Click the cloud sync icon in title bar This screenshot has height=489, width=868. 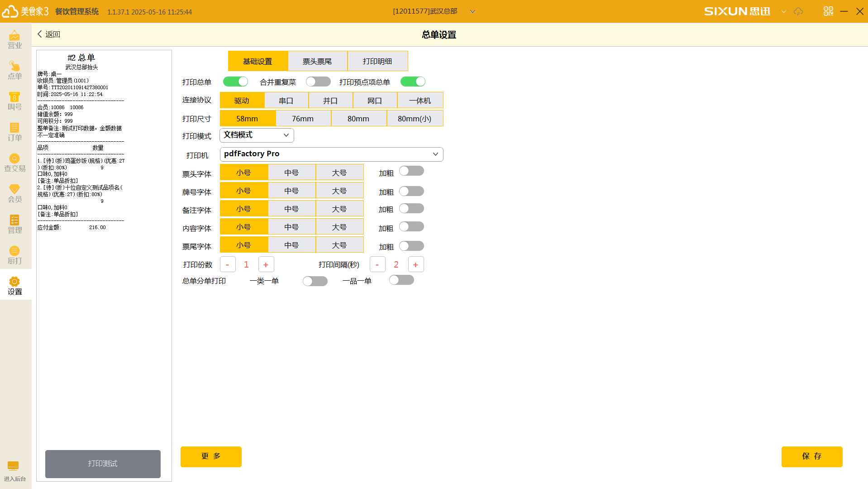tap(798, 11)
